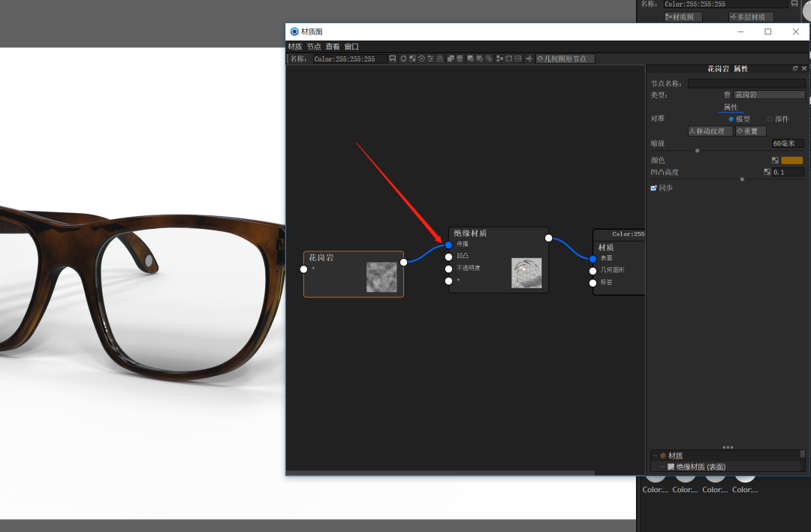The height and width of the screenshot is (532, 811).
Task: Select the 绝缘材质 (表面) tree item
Action: [x=701, y=467]
